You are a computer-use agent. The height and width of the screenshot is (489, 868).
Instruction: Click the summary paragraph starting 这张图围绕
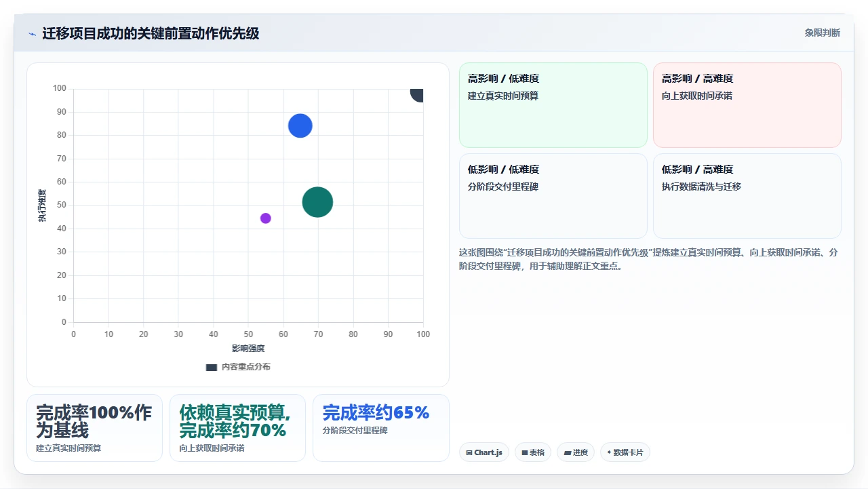click(x=650, y=259)
